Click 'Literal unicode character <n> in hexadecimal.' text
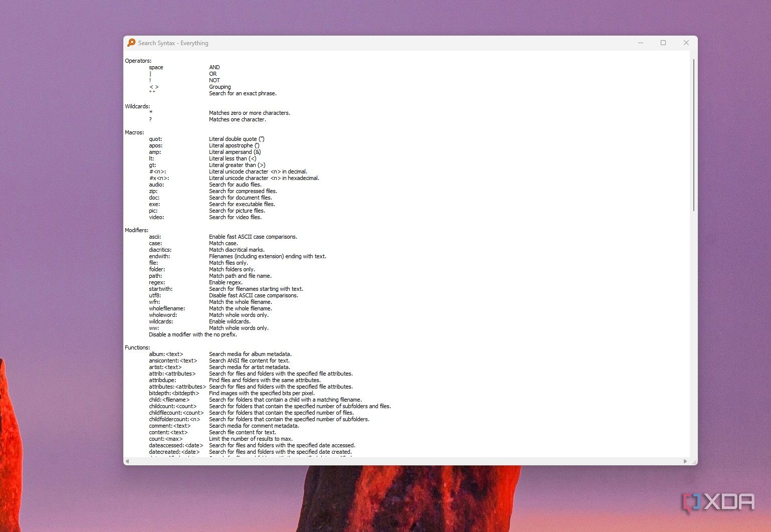The height and width of the screenshot is (532, 771). (x=264, y=178)
